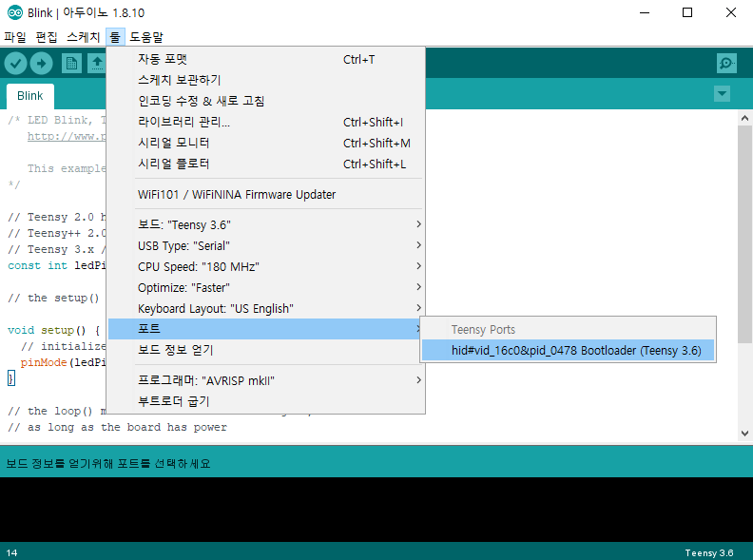Image resolution: width=753 pixels, height=560 pixels.
Task: Expand Optimize: "Faster" submenu
Action: tap(266, 288)
